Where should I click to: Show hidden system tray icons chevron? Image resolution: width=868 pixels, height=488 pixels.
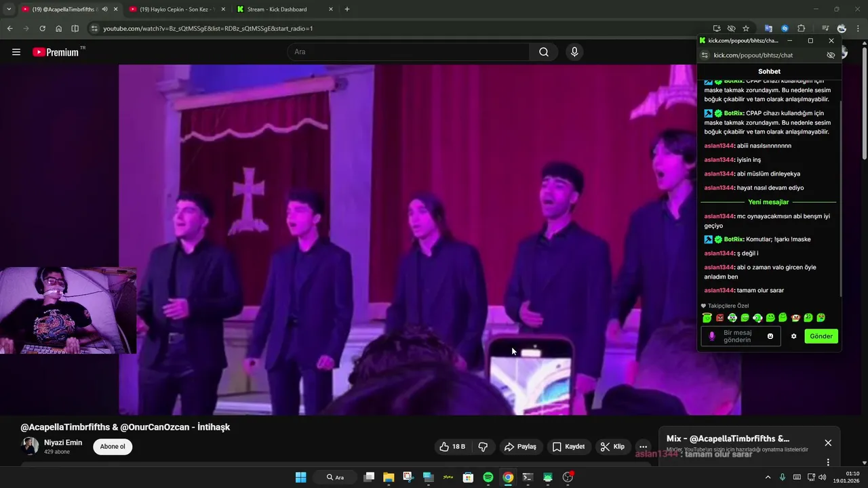point(768,477)
